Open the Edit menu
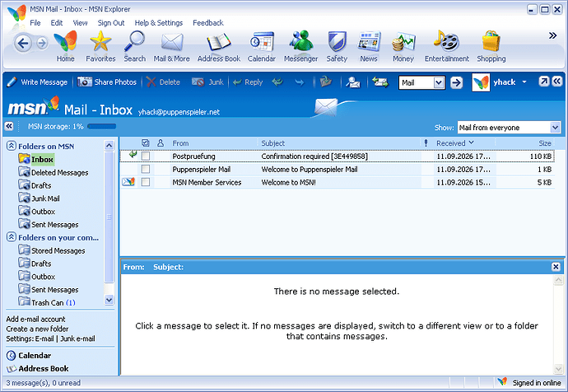568x392 pixels. tap(57, 23)
